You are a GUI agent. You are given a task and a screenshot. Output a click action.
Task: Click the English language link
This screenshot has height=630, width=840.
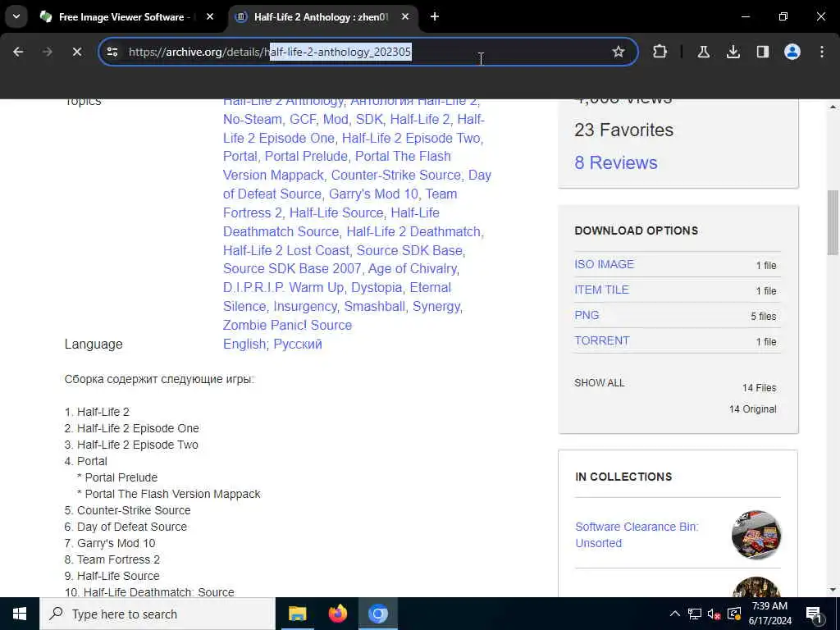point(244,344)
